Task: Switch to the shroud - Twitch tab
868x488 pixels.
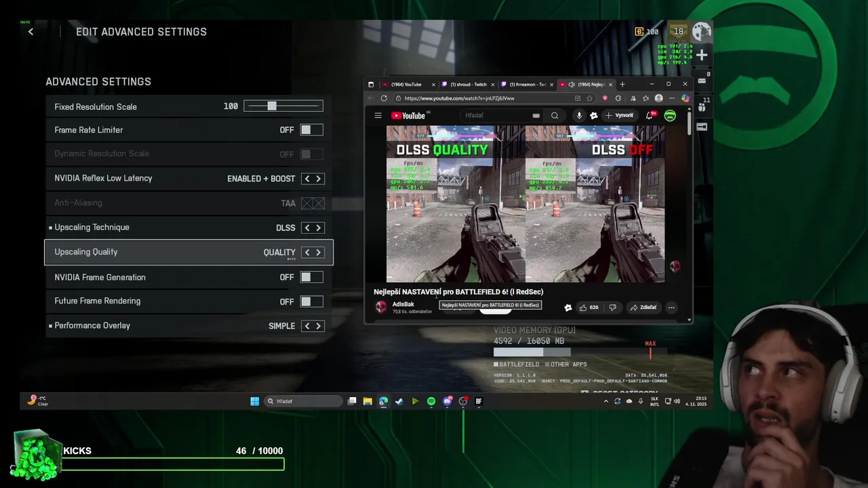Action: pyautogui.click(x=469, y=85)
